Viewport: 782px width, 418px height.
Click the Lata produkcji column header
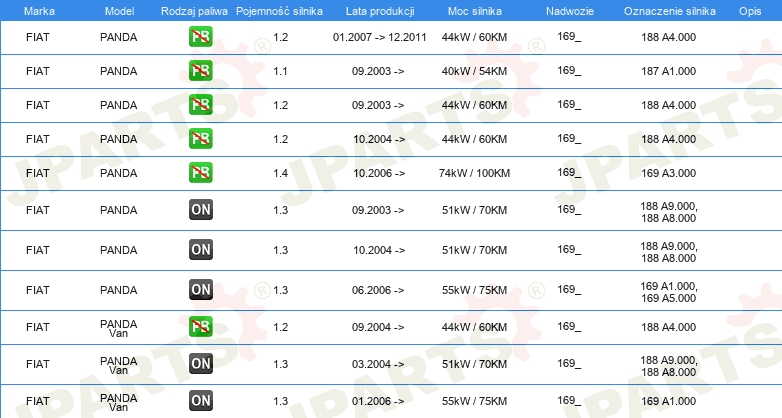(380, 11)
